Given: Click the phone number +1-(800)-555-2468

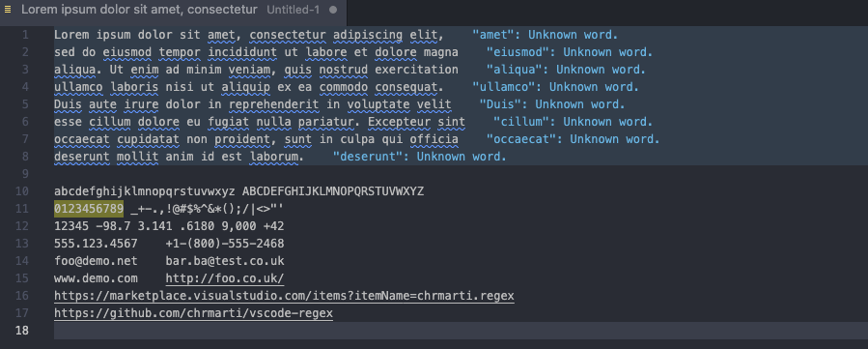Looking at the screenshot, I should (225, 244).
